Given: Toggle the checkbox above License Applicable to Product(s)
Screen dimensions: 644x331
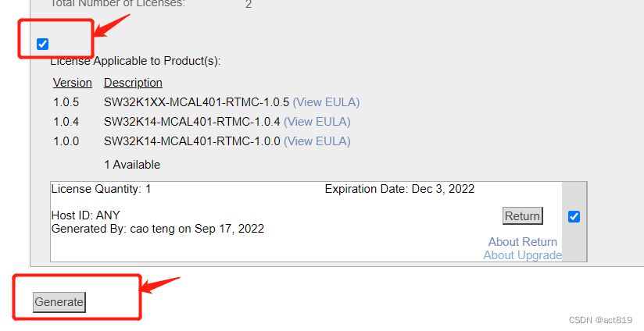Looking at the screenshot, I should (x=43, y=44).
